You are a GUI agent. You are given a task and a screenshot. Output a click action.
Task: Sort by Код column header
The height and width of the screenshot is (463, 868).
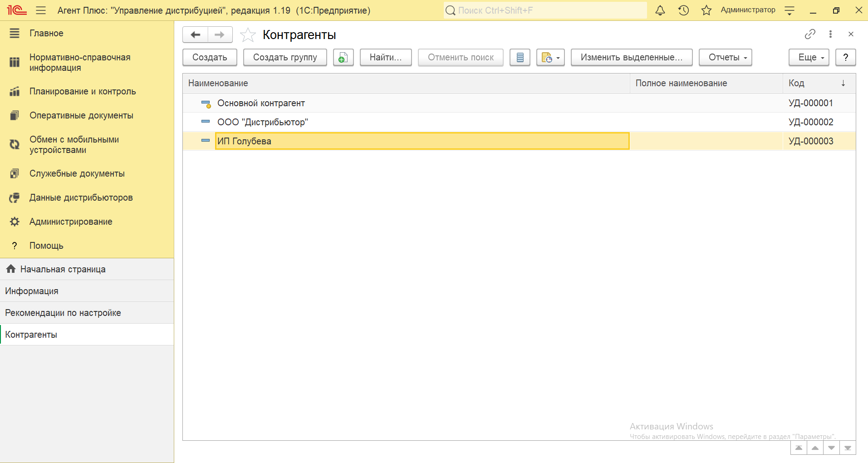tap(819, 83)
